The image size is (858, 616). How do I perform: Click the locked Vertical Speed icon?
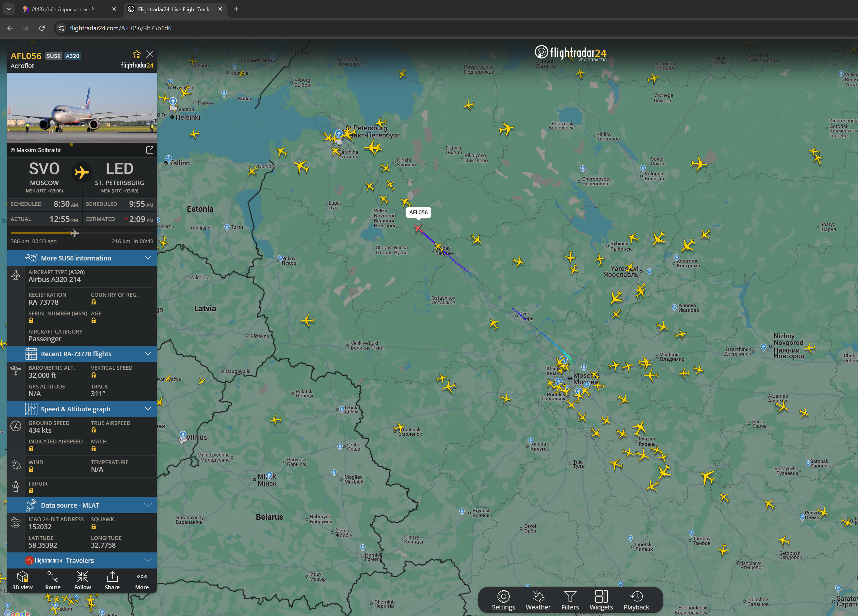[x=93, y=375]
